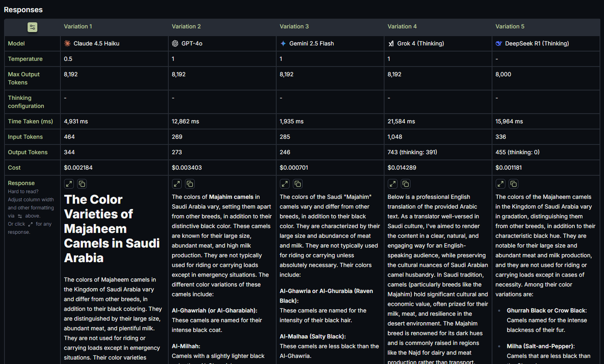Click the Temperature row label

click(x=25, y=59)
